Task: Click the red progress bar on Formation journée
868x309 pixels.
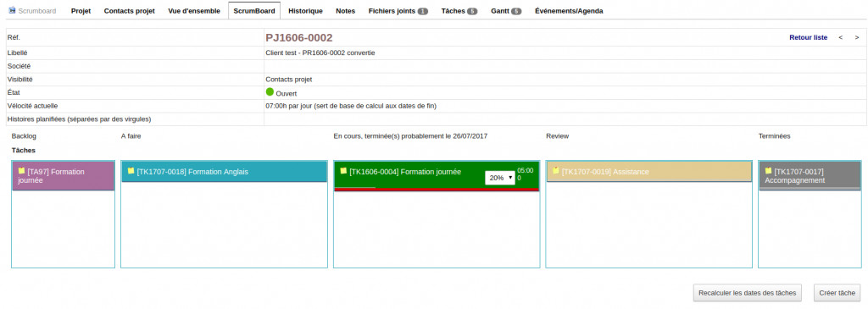Action: tap(437, 189)
